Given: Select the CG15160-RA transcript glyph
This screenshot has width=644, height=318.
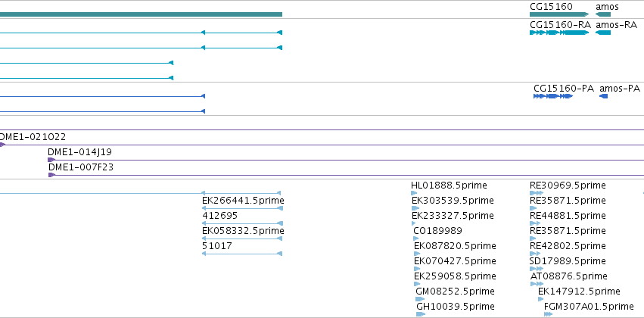Looking at the screenshot, I should (559, 33).
